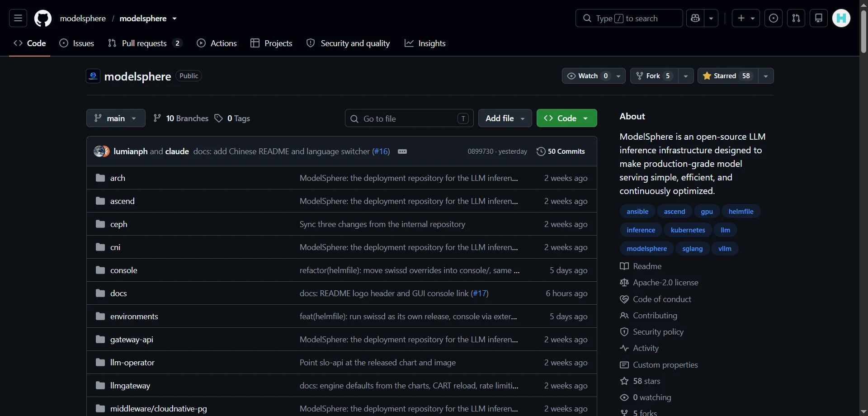The height and width of the screenshot is (416, 868).
Task: Open the issues inbox icon in header
Action: coord(774,18)
